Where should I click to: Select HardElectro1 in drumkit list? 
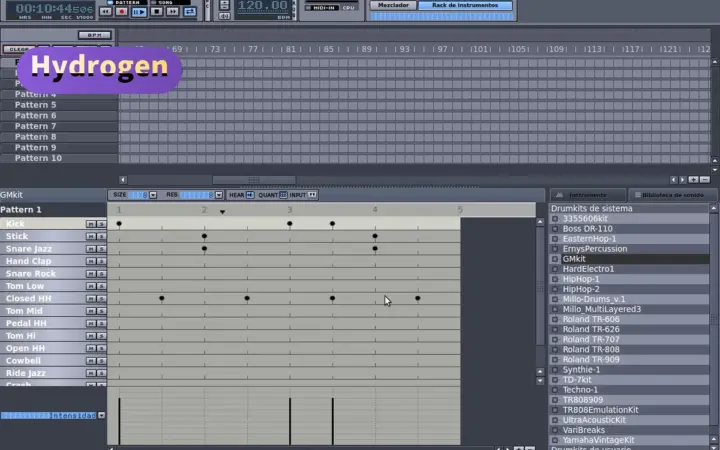click(x=588, y=269)
